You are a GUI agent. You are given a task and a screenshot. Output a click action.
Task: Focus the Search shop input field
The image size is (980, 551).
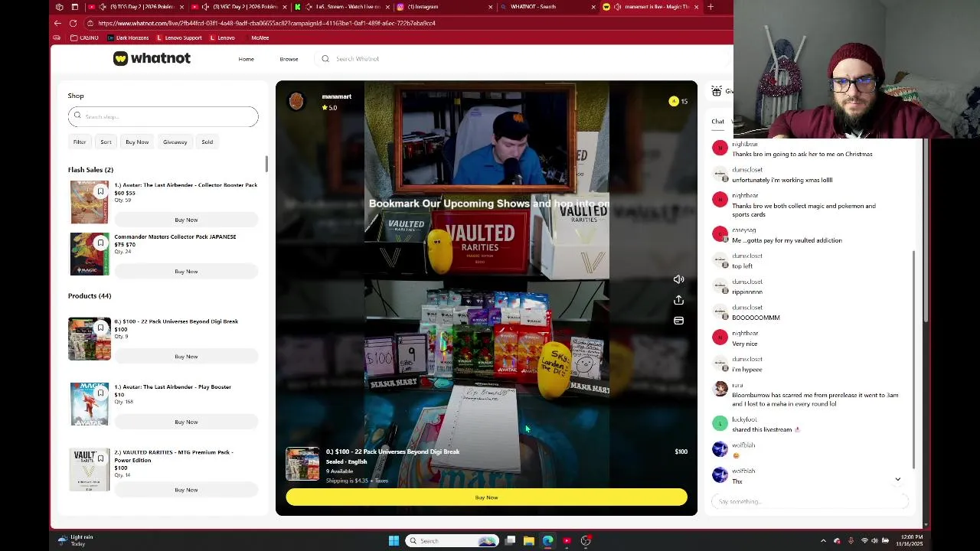click(x=163, y=116)
